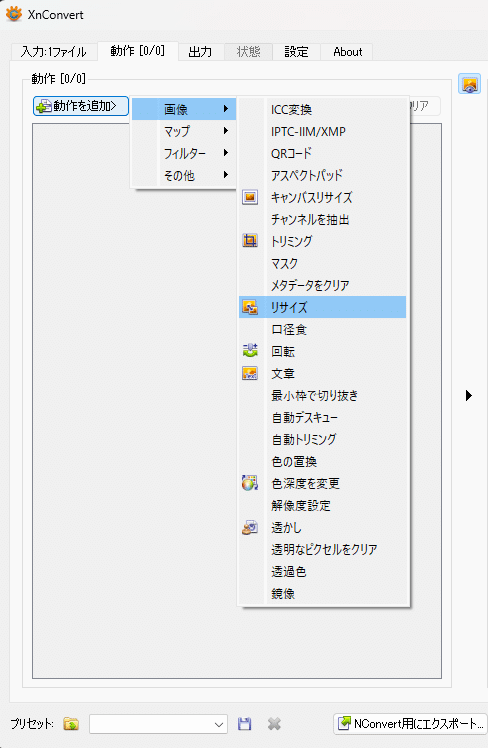488x748 pixels.
Task: Click the crop icon beside トリミング
Action: click(x=250, y=241)
